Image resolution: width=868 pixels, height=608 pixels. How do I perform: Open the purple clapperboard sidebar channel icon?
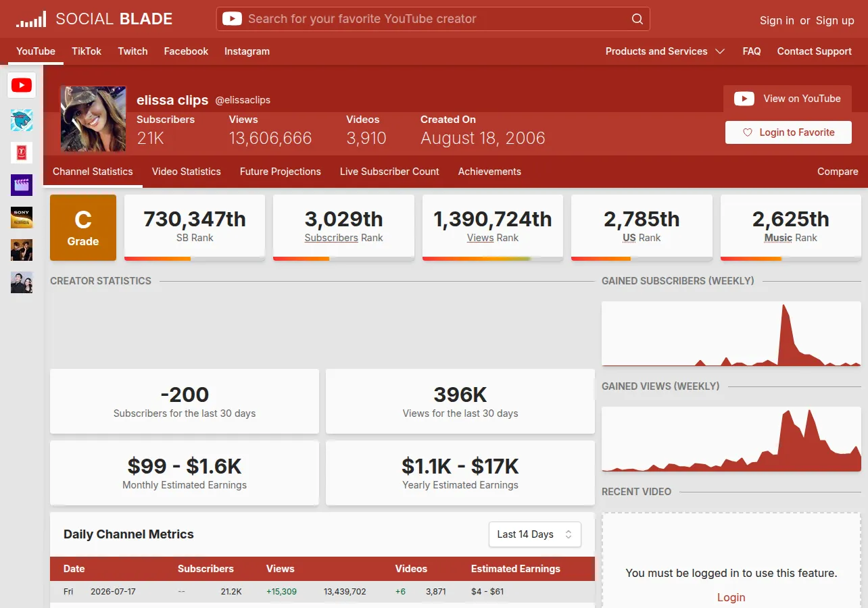point(22,185)
